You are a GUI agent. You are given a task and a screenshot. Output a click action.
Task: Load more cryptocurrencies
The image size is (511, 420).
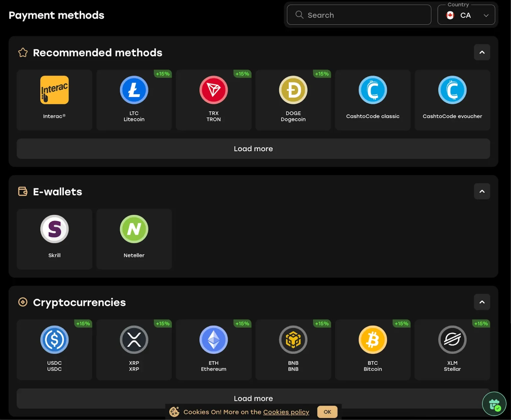253,398
